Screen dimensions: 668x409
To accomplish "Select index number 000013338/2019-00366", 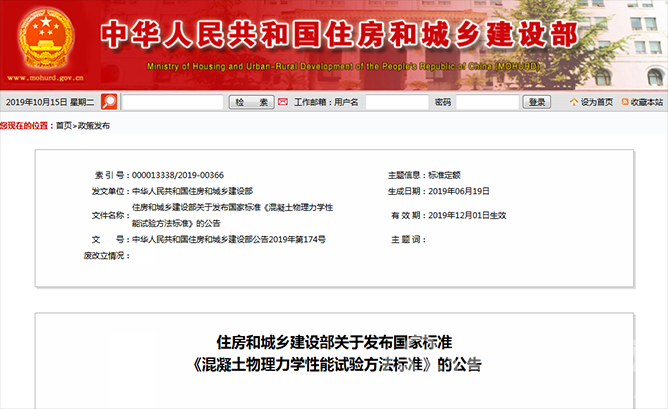I will 178,175.
